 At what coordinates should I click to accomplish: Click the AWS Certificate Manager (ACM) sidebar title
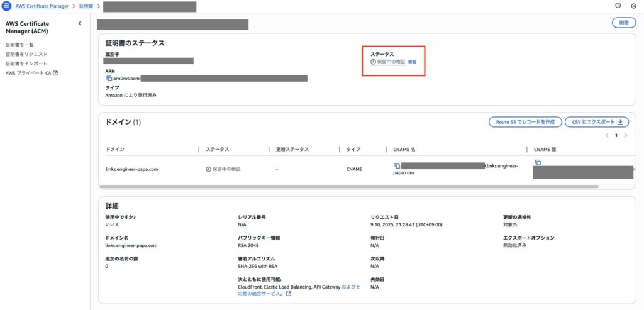pos(27,28)
